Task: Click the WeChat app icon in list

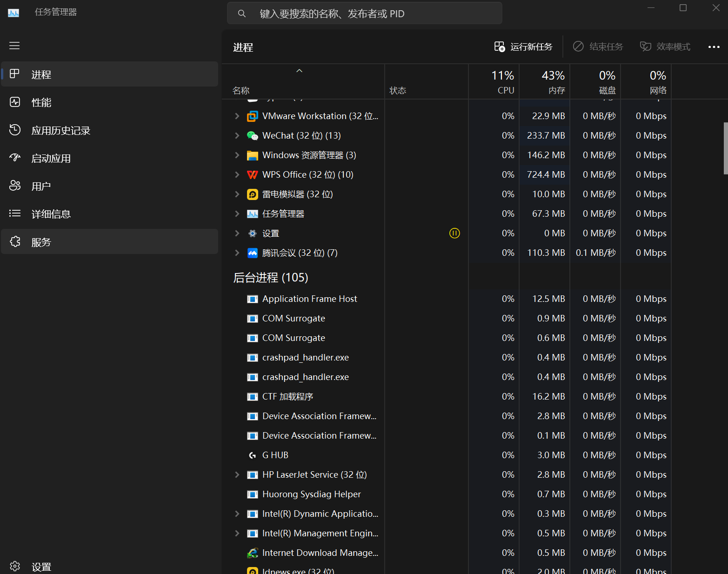Action: click(252, 135)
